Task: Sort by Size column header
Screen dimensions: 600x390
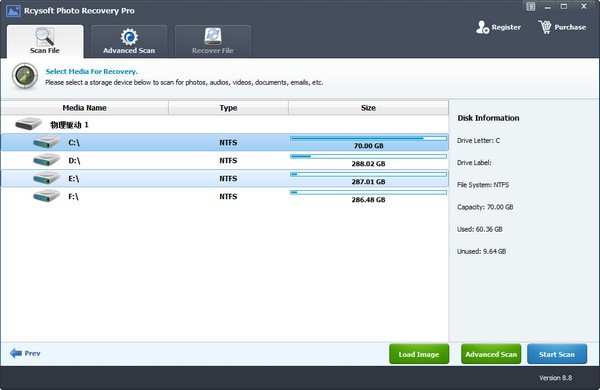Action: tap(368, 108)
